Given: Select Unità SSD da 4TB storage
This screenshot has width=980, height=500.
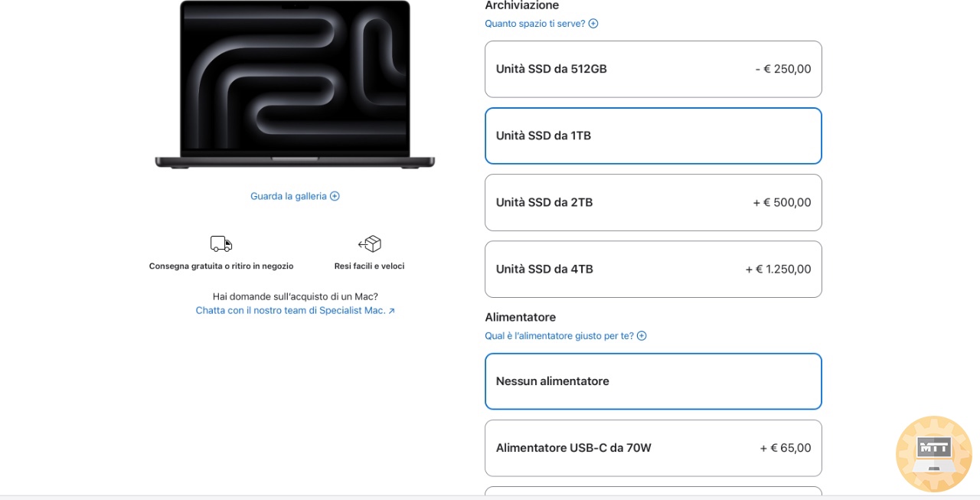Looking at the screenshot, I should (653, 269).
